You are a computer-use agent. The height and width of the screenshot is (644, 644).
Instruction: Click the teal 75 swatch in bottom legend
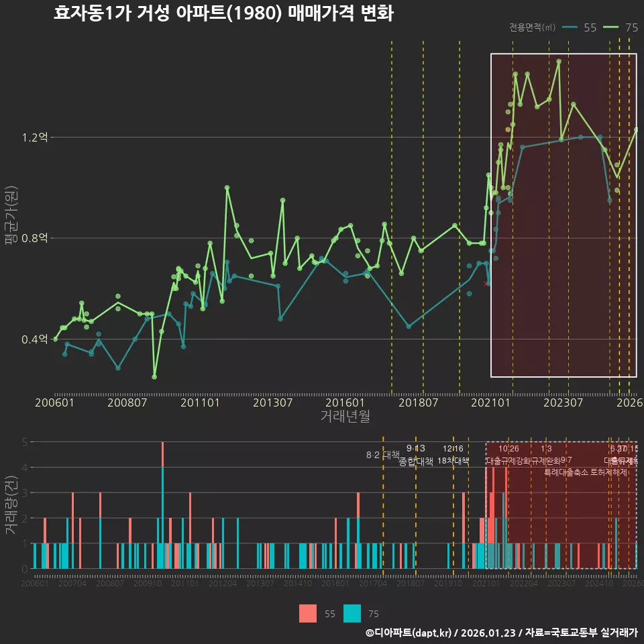click(x=352, y=614)
